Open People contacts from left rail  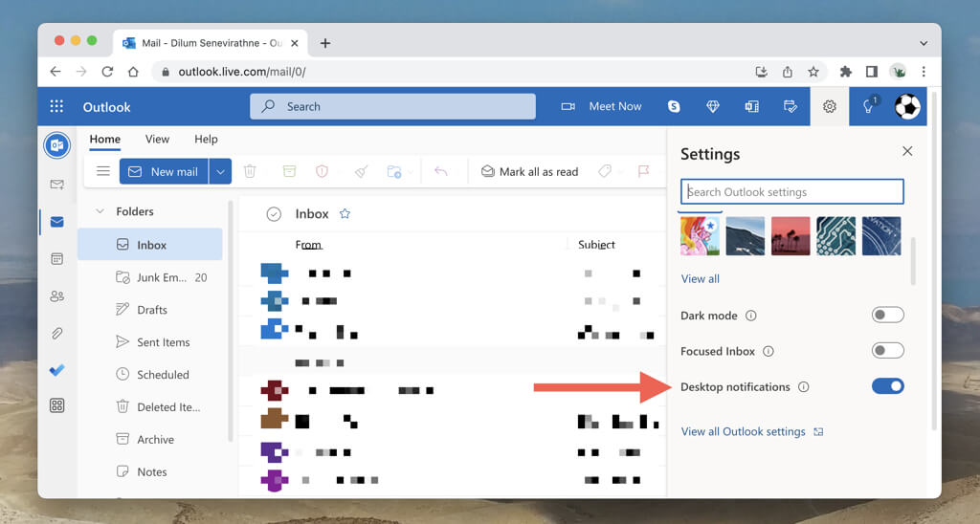56,296
